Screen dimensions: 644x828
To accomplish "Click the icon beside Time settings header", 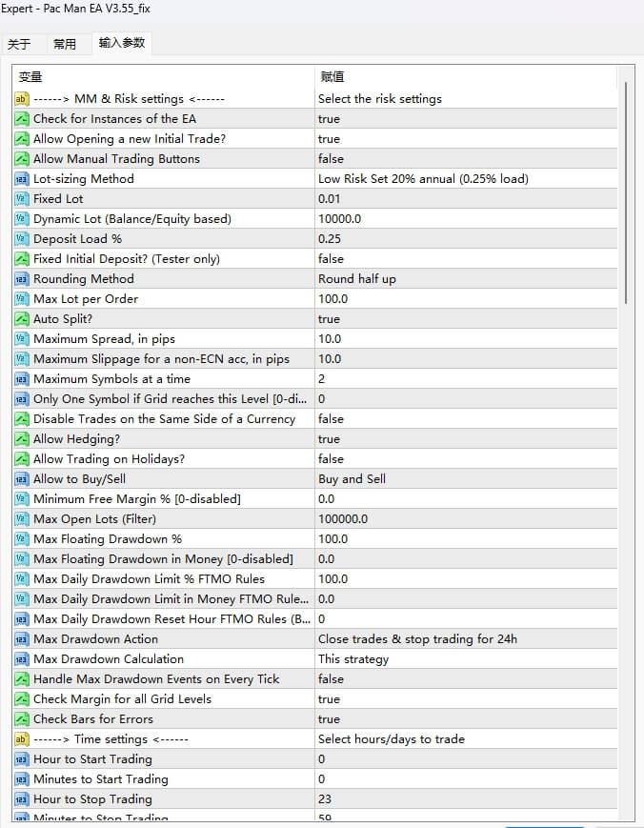I will [22, 739].
